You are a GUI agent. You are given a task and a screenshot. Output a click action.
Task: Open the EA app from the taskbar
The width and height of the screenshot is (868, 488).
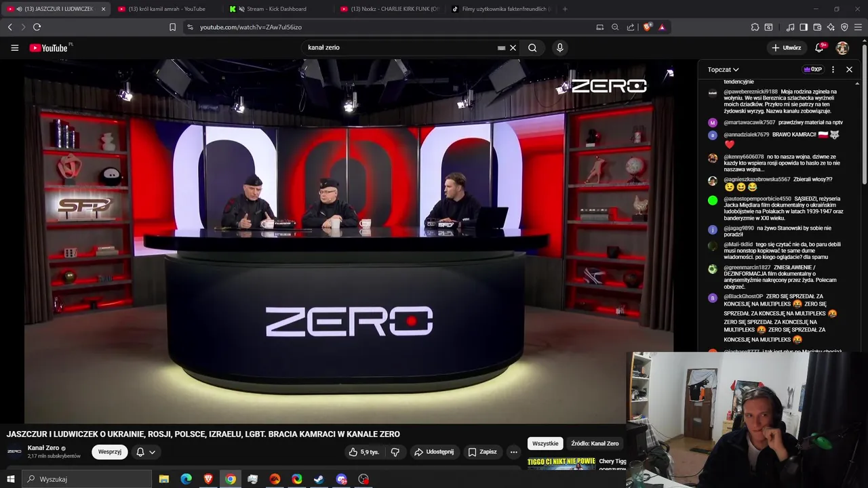click(x=275, y=479)
